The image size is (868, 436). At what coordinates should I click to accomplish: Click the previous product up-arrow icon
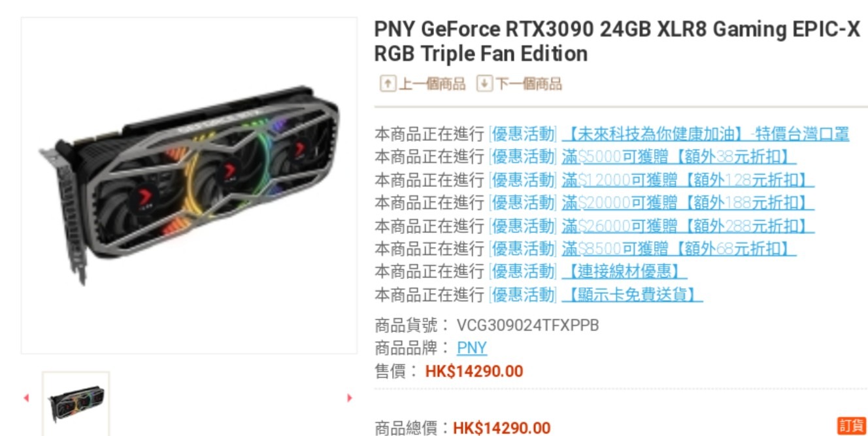point(388,84)
